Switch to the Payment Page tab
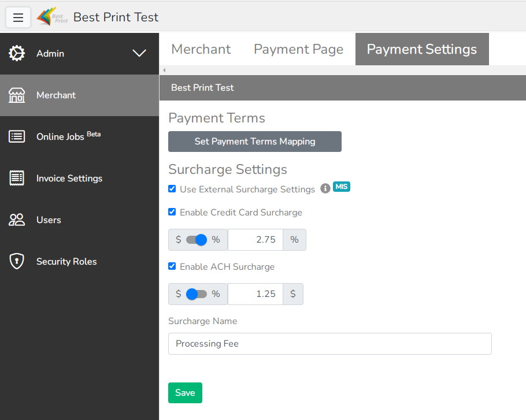The image size is (526, 420). 299,49
